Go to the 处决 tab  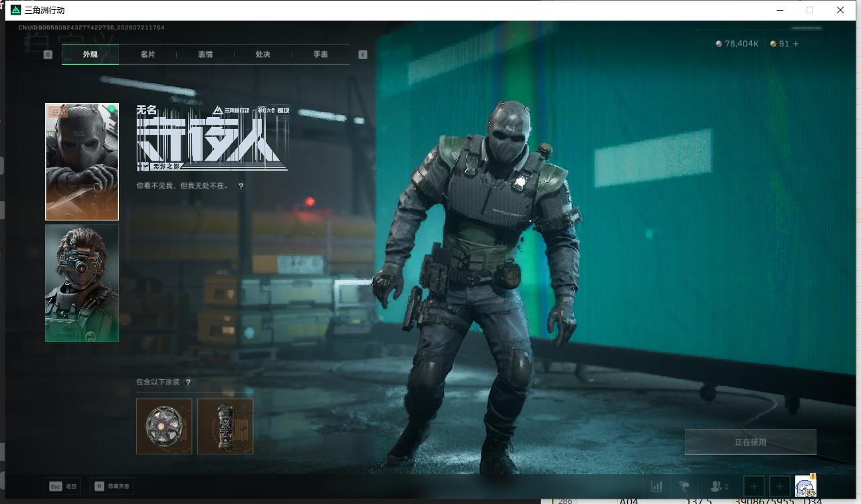pos(263,54)
